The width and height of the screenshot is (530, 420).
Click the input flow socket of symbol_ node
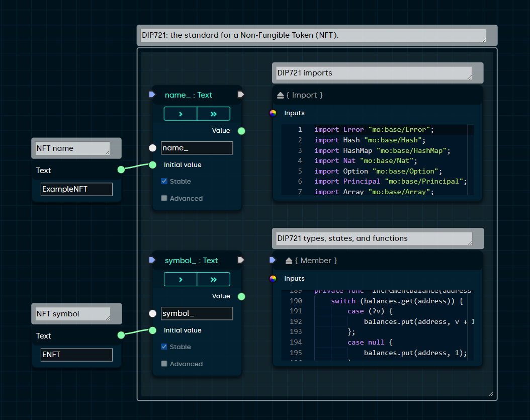[152, 260]
